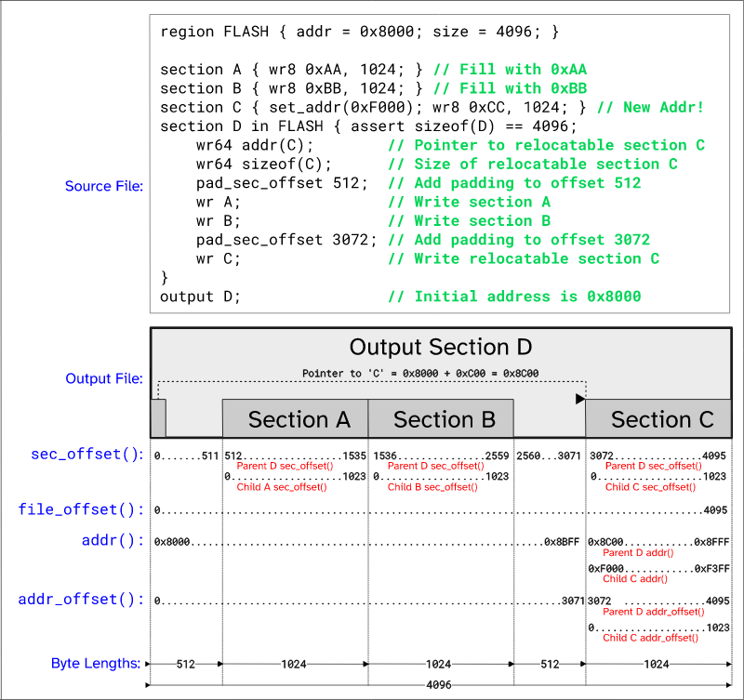Click the '// Pointer to relocatable section C' comment
This screenshot has width=744, height=700.
coord(546,145)
